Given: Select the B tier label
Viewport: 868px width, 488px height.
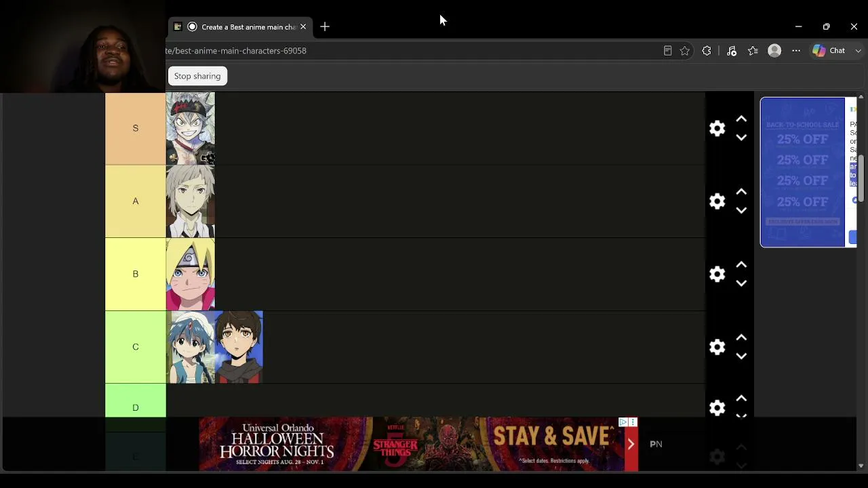Looking at the screenshot, I should (136, 274).
